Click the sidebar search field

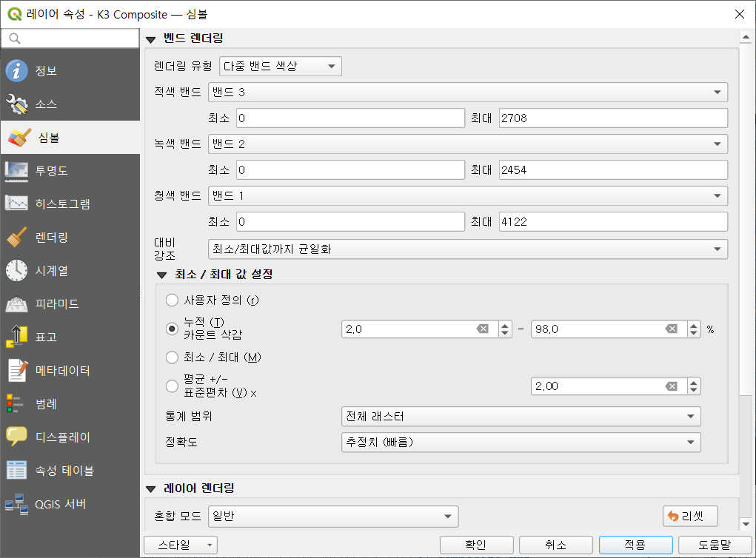[x=70, y=38]
